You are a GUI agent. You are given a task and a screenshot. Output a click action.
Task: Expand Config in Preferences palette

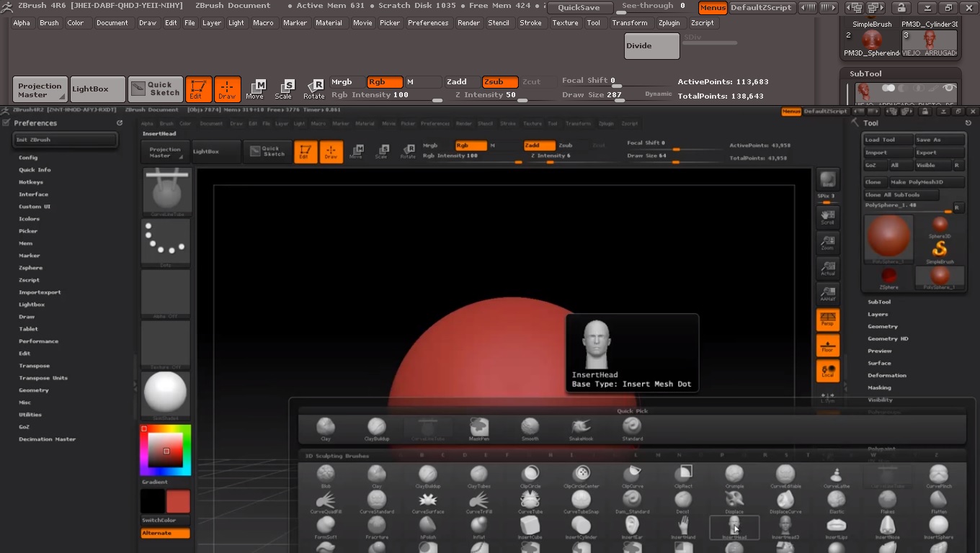click(28, 158)
